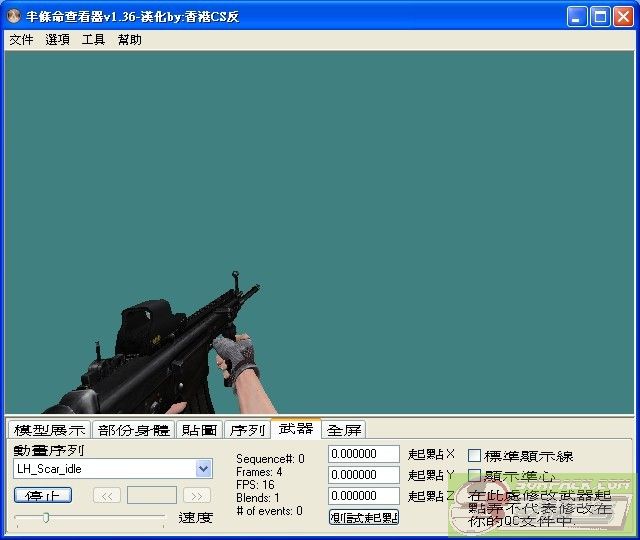Click the 'FPS: 16' info text

click(x=255, y=485)
